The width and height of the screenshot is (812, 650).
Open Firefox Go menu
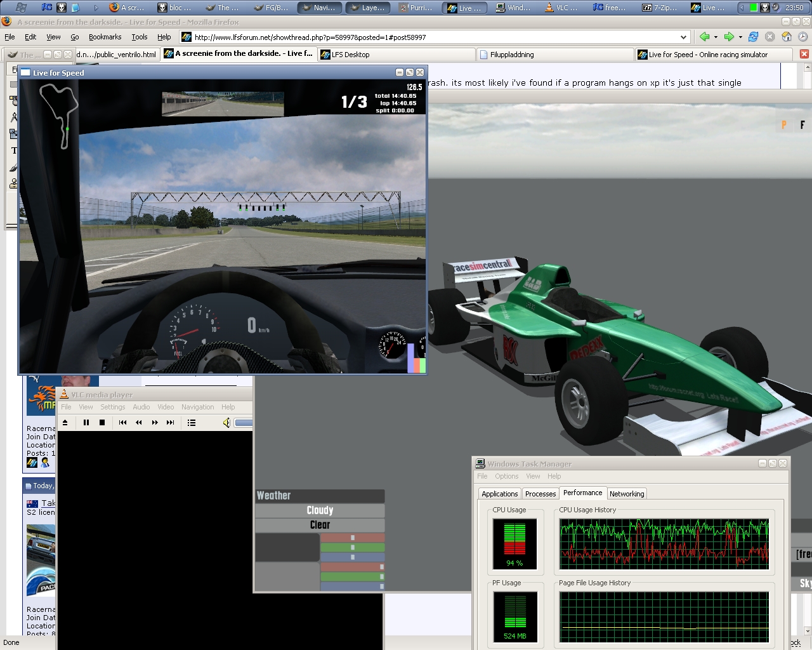click(75, 37)
